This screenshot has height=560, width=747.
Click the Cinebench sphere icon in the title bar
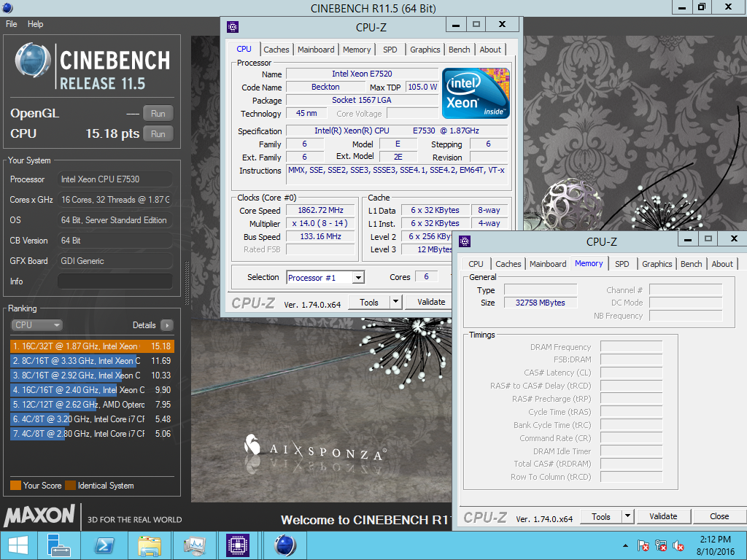pyautogui.click(x=7, y=7)
